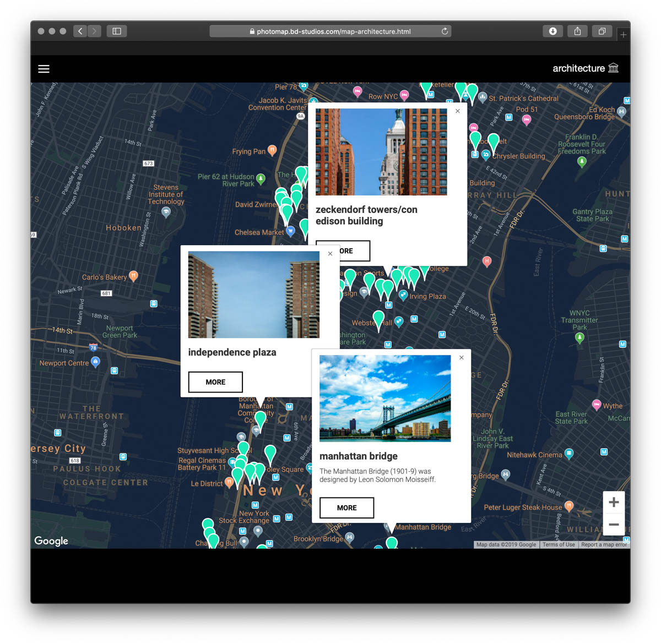Select Peter Luger Steak House marker
This screenshot has height=644, width=661.
point(570,506)
